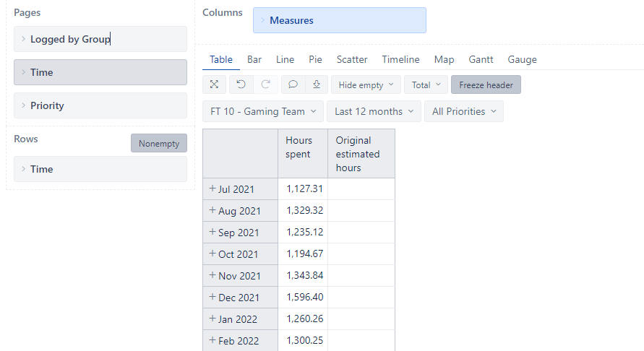Click the Priority dimension in Pages
Image resolution: width=644 pixels, height=351 pixels.
100,105
